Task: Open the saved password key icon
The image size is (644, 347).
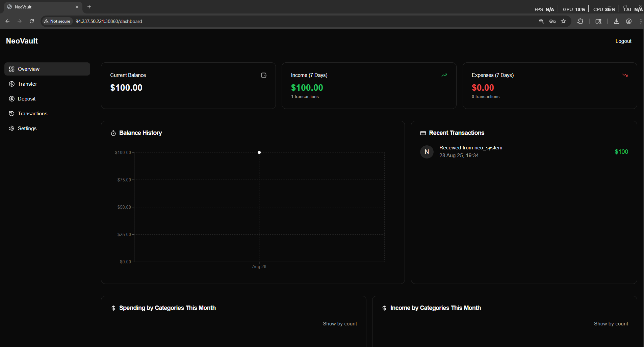Action: 552,21
